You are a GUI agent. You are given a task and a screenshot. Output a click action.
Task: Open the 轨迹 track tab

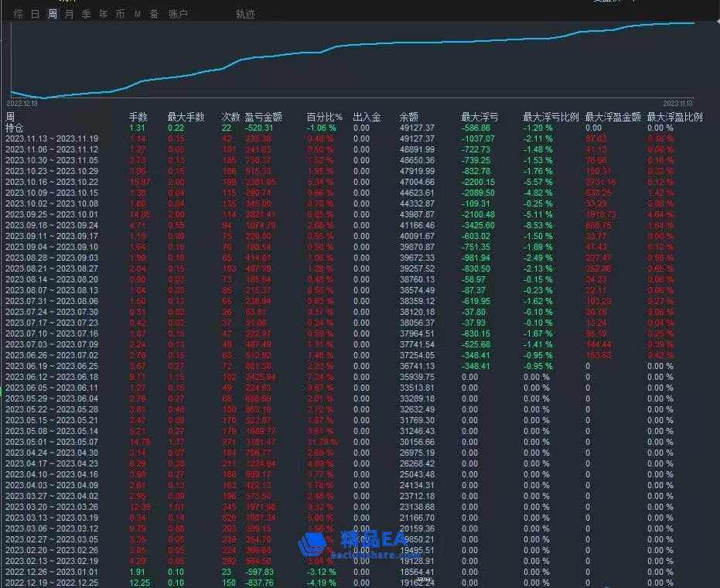coord(245,14)
